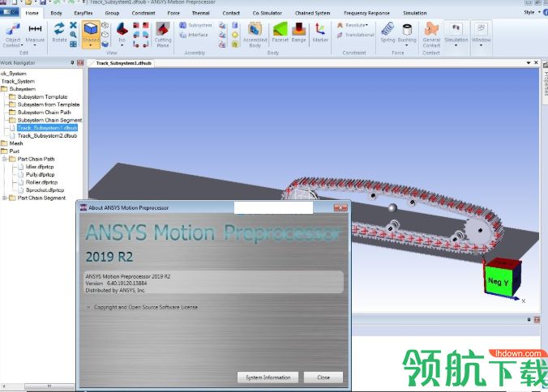548x392 pixels.
Task: Select the Mesh folder
Action: (15, 143)
